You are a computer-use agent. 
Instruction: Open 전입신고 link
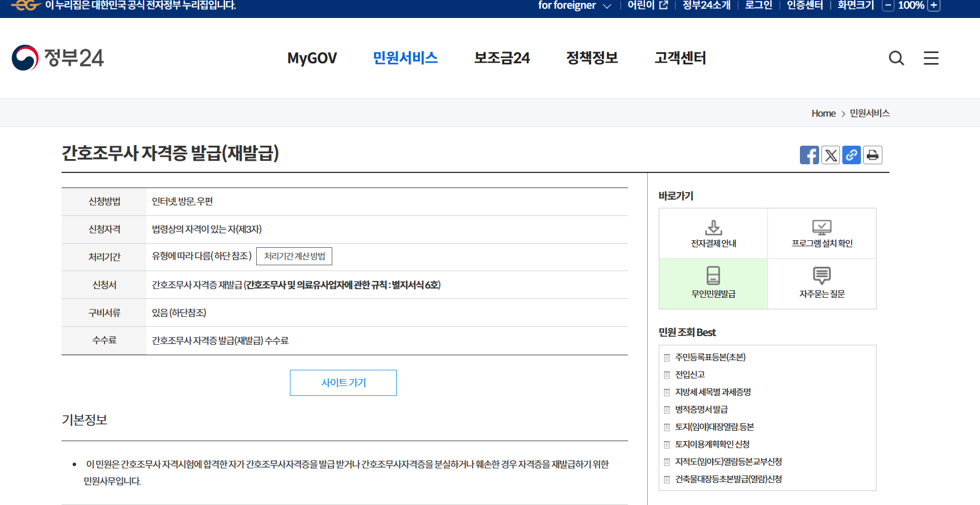click(x=690, y=374)
